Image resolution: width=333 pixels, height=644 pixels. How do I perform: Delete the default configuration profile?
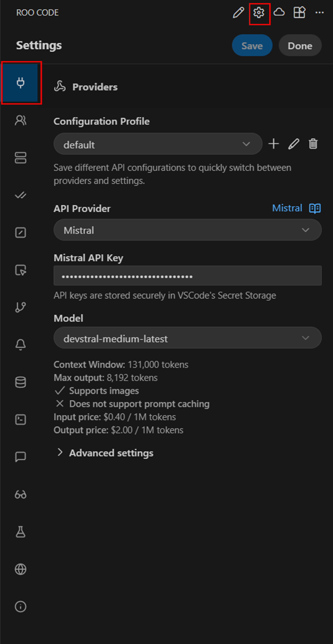click(x=313, y=144)
